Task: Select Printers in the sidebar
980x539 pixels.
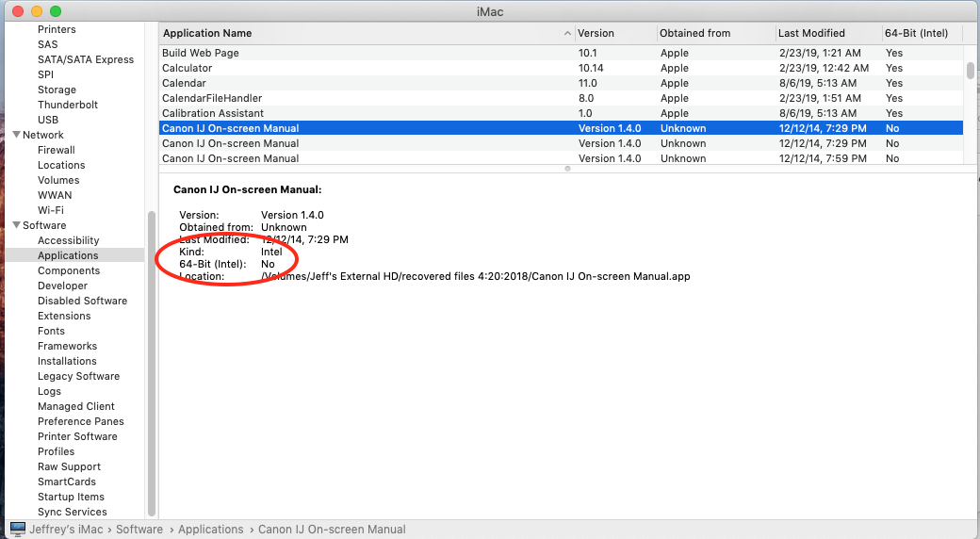Action: tap(57, 29)
